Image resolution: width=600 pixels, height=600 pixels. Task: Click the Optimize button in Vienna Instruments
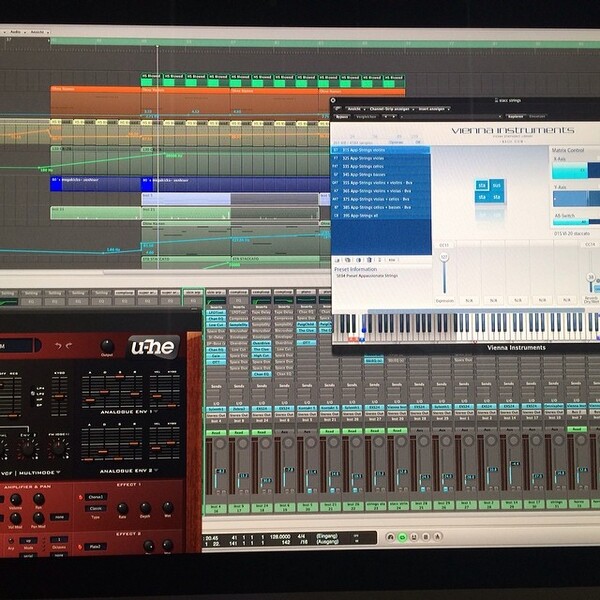point(396,142)
